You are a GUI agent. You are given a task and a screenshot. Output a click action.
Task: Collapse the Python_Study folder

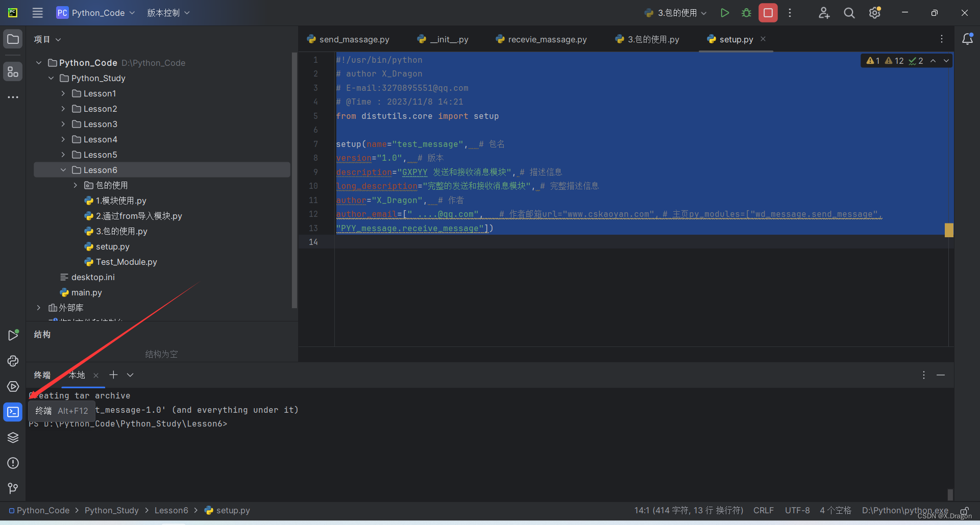coord(51,78)
